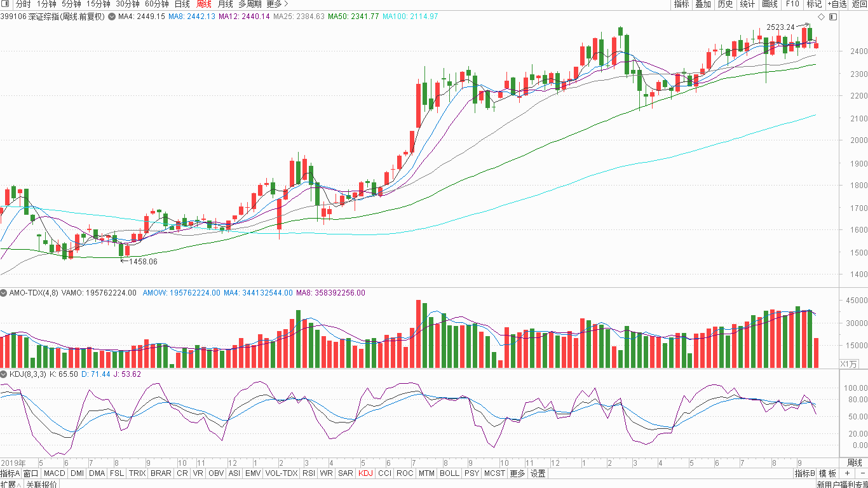Viewport: 868px width, 488px height.
Task: Switch to CCI indicator
Action: pyautogui.click(x=384, y=473)
